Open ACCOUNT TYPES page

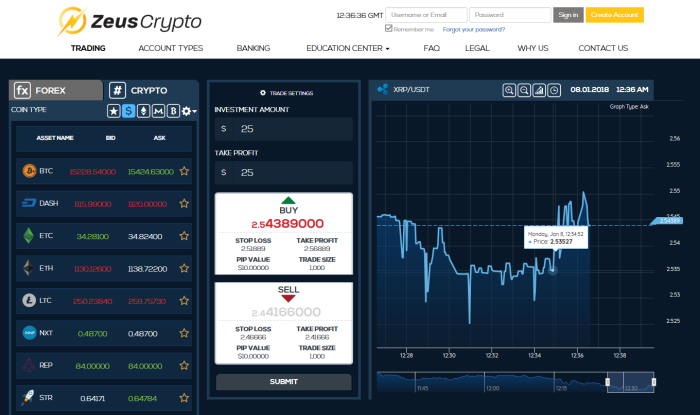(171, 48)
